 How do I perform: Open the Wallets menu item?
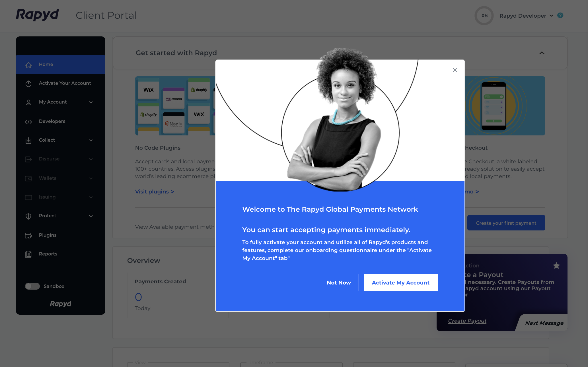(48, 178)
